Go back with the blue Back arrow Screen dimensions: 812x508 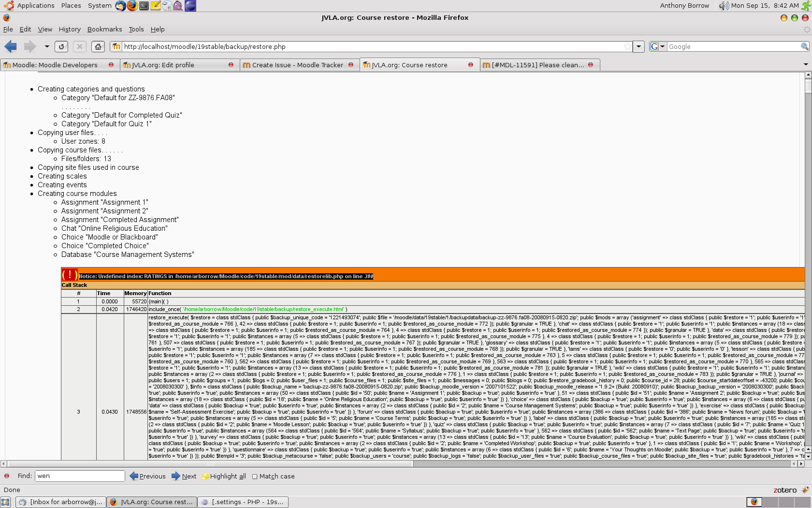pos(11,46)
